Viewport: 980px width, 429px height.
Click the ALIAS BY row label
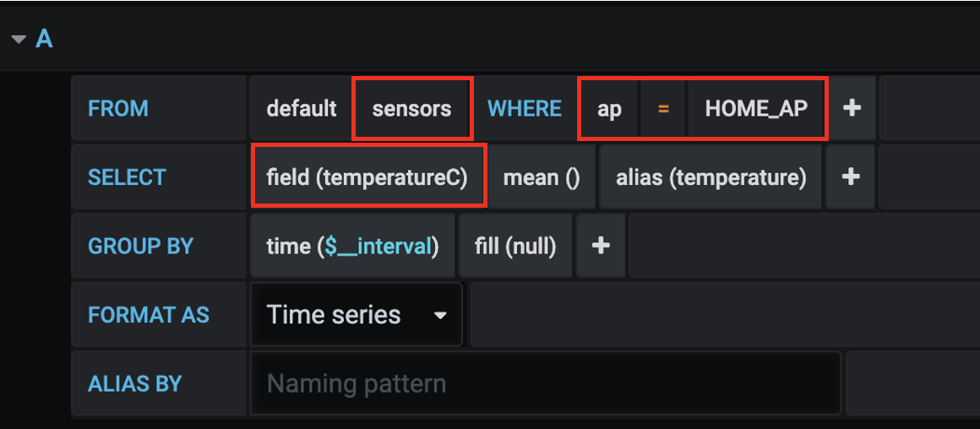point(134,384)
